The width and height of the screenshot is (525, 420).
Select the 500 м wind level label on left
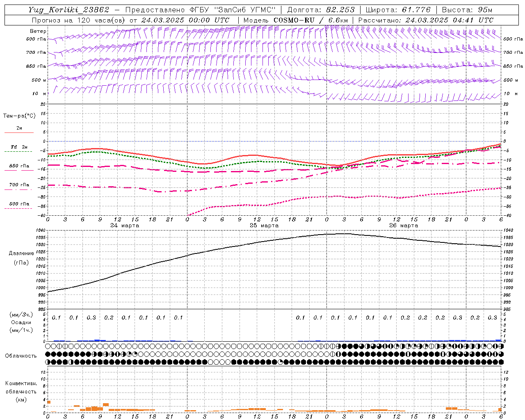[39, 80]
